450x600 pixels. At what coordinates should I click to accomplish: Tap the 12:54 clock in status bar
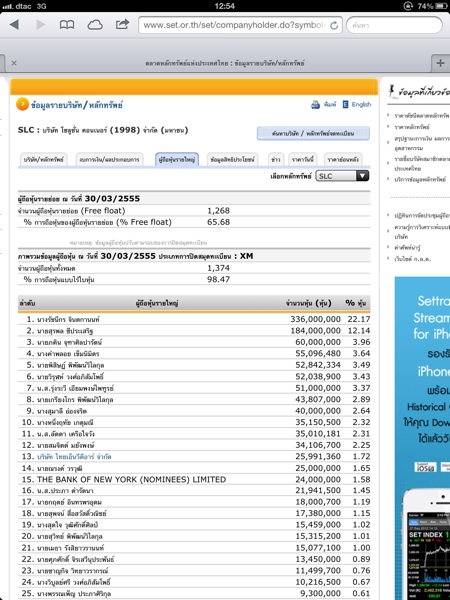[x=225, y=6]
